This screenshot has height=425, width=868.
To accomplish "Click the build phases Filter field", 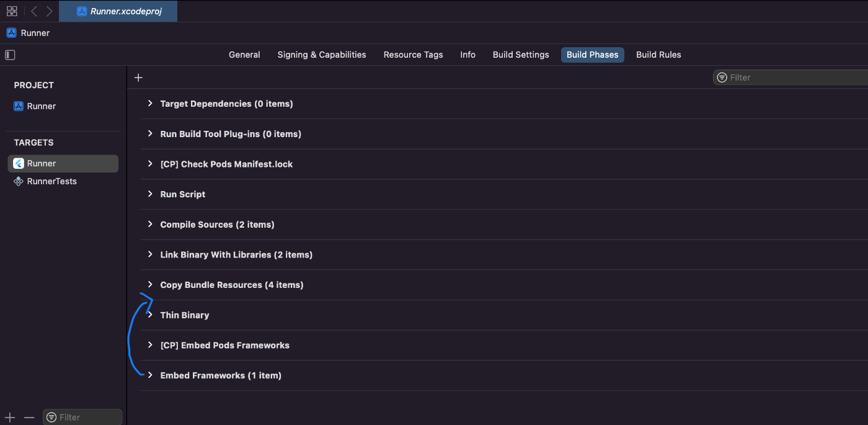I will (790, 78).
